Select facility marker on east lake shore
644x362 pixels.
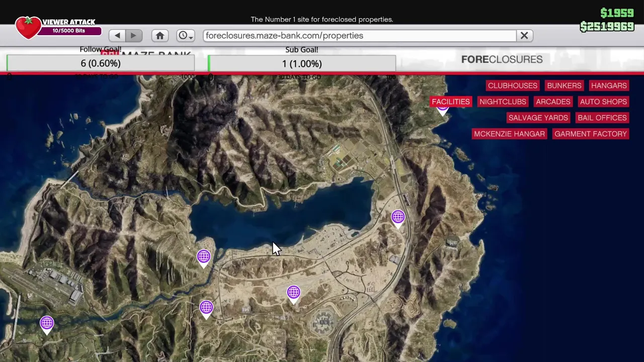(x=398, y=218)
